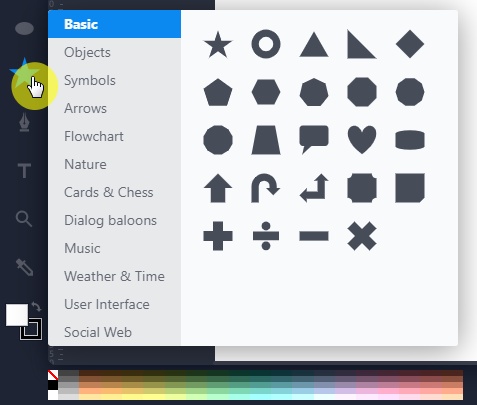Select the Pen tool in sidebar

[x=24, y=122]
